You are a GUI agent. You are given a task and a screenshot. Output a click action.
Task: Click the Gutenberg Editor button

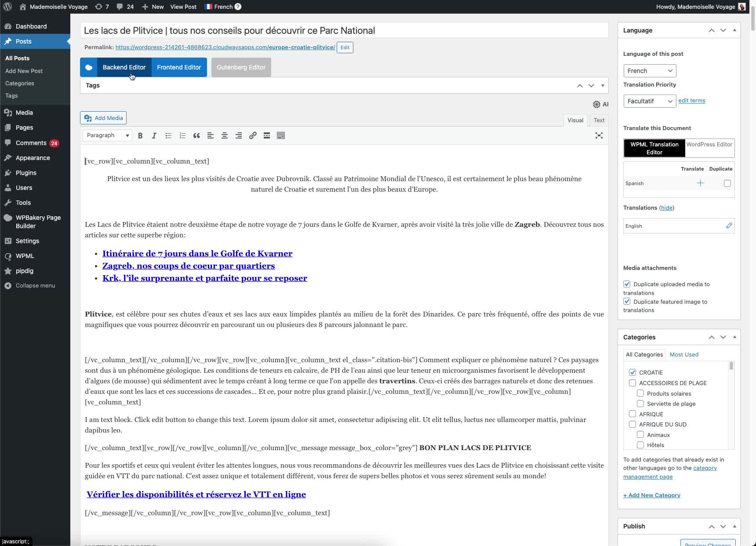coord(241,67)
